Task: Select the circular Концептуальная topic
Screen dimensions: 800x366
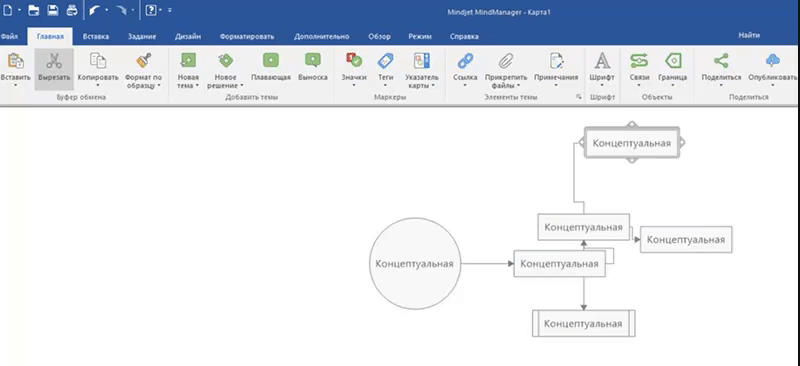Action: coord(415,263)
